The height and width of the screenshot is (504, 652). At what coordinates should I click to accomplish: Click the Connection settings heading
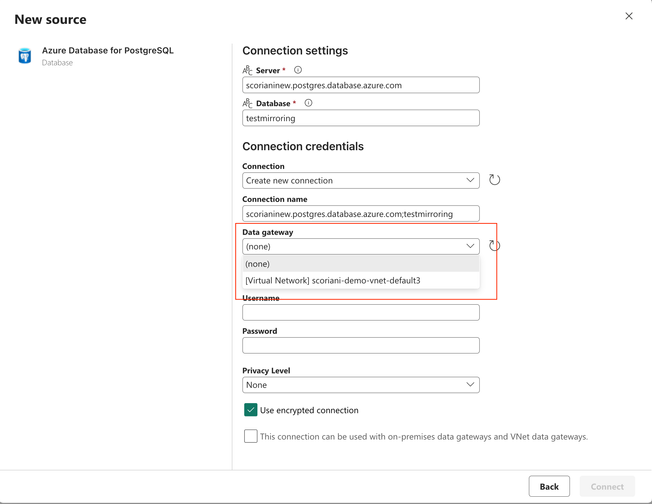coord(295,51)
